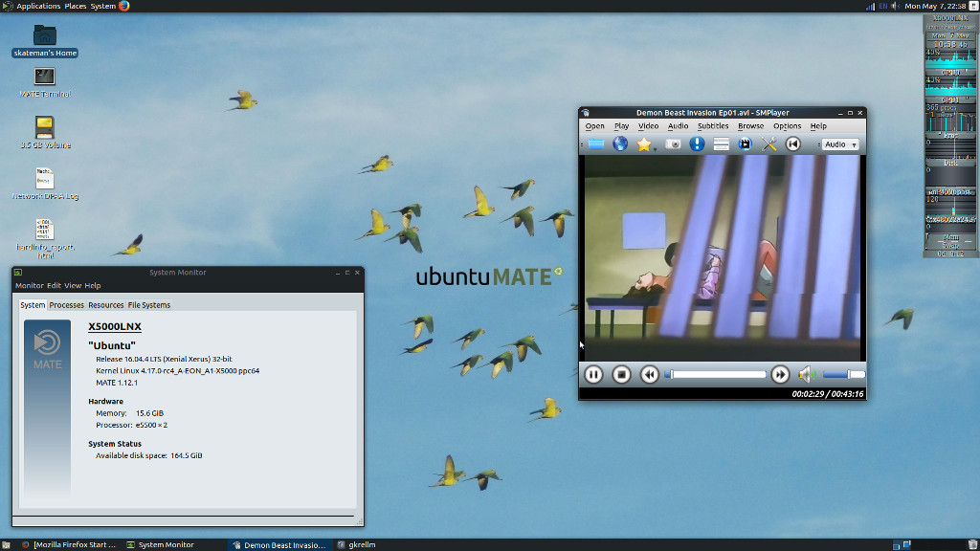980x551 pixels.
Task: Open skateman's Home desktop folder
Action: click(44, 40)
